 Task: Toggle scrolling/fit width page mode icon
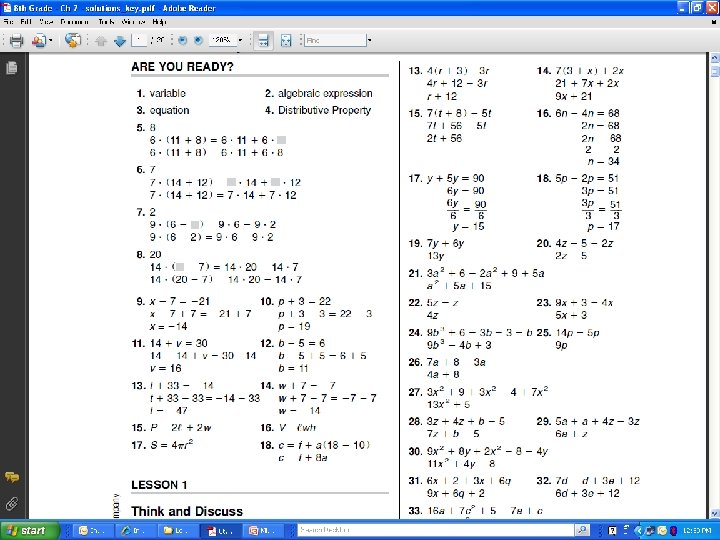tap(263, 40)
